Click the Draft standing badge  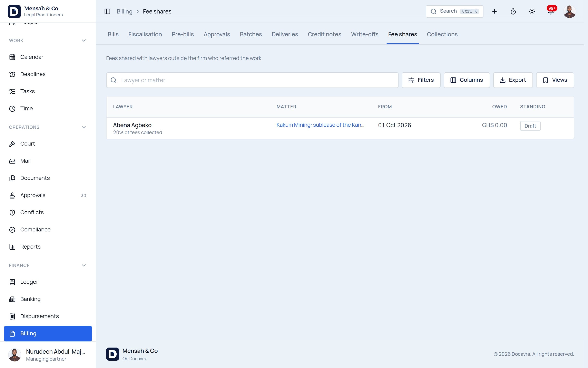click(530, 126)
